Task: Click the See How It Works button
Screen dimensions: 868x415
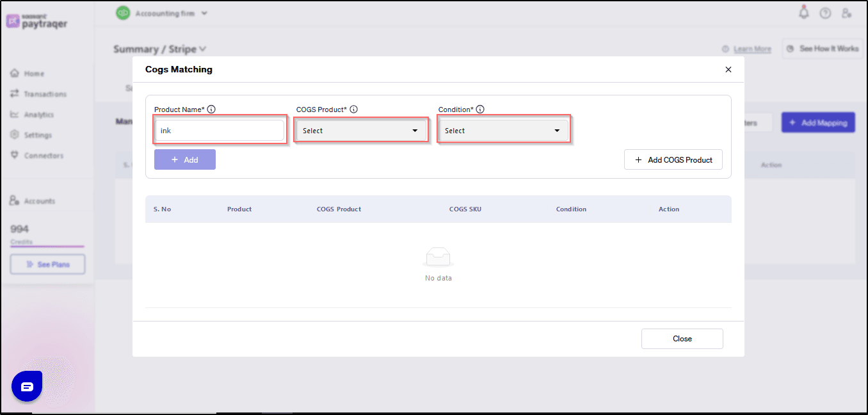Action: (x=822, y=49)
